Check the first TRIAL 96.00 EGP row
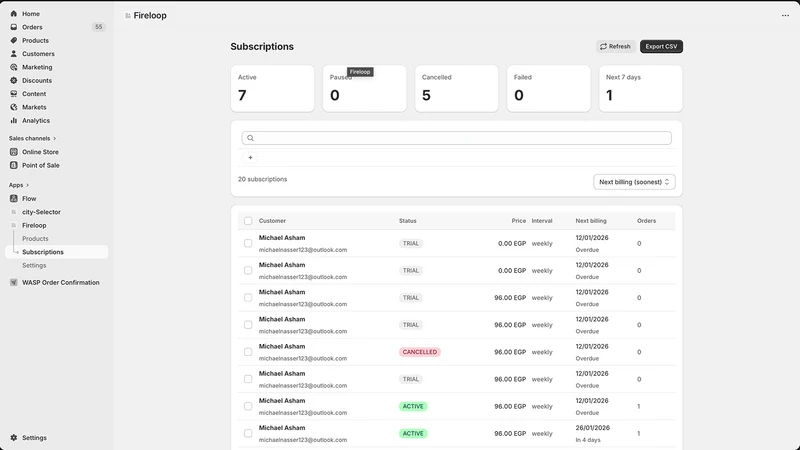 click(248, 297)
